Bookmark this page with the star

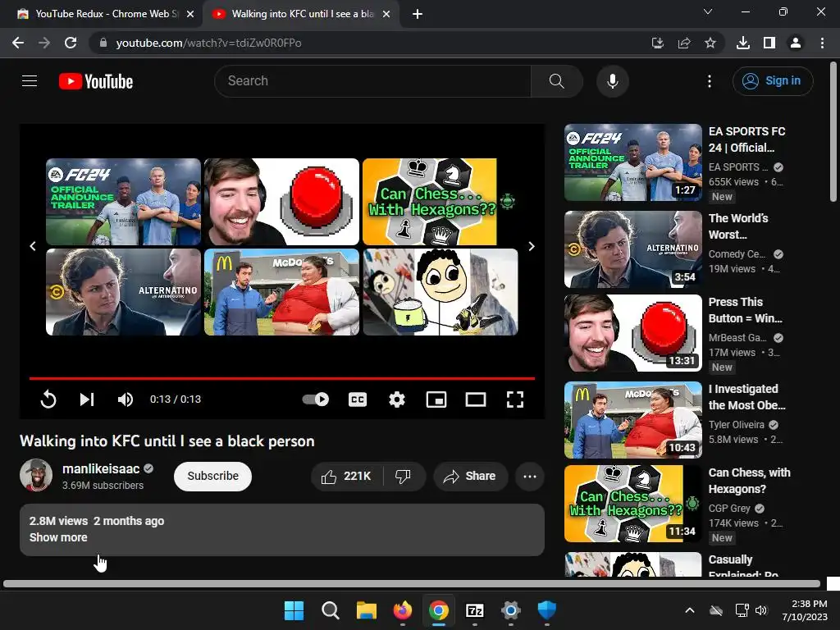click(710, 43)
